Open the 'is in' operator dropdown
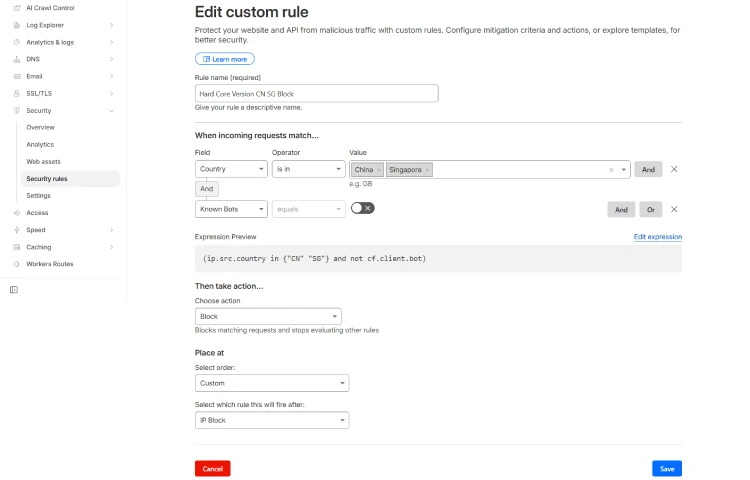Screen dimensions: 750x480 309,169
